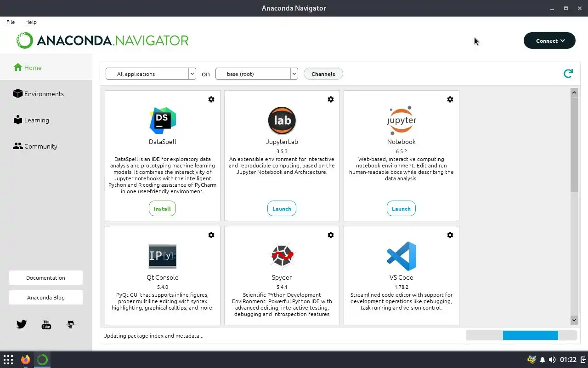Viewport: 588px width, 368px height.
Task: Select the Anaconda Navigator taskbar icon
Action: 42,360
